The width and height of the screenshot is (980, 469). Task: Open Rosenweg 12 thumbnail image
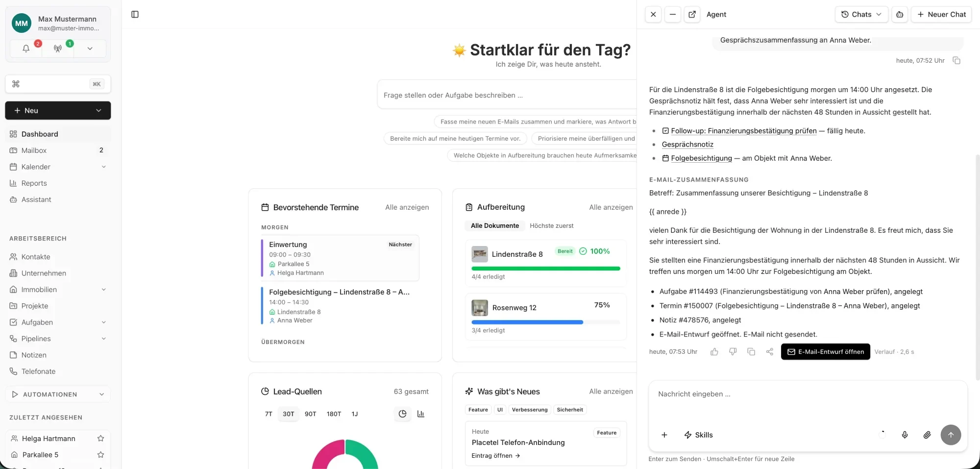point(480,308)
